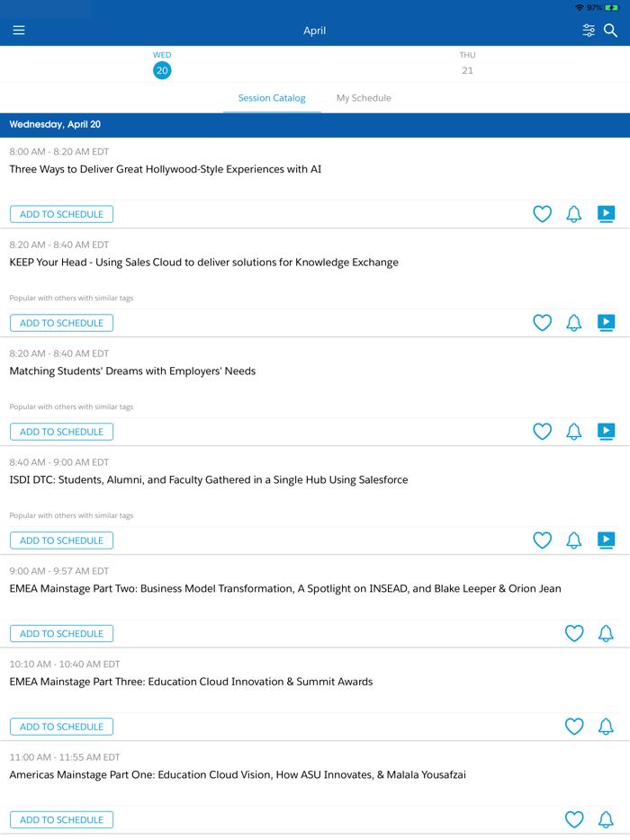Select Wednesday April 20 date circle
This screenshot has width=630, height=840.
tap(162, 70)
